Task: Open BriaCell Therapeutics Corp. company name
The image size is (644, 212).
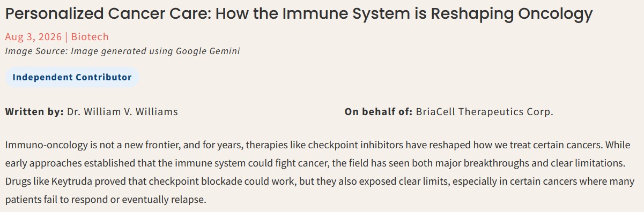Action: click(484, 112)
